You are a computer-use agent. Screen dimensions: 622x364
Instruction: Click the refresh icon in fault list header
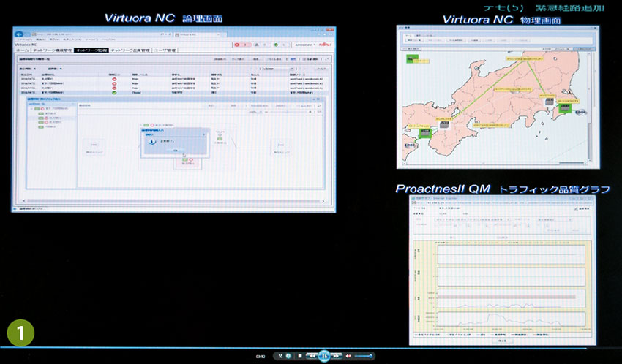point(327,59)
